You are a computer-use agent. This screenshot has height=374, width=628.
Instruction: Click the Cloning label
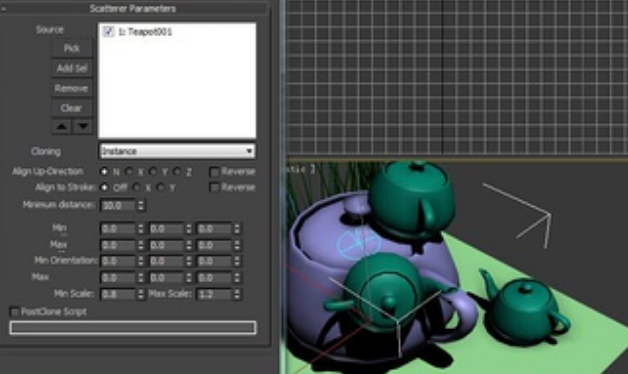point(46,151)
